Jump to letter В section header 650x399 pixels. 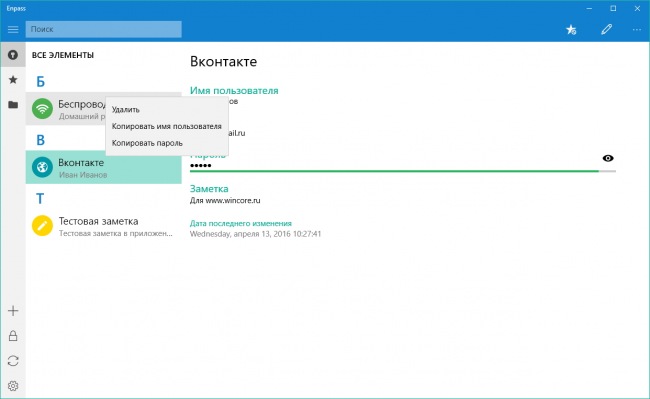pos(40,140)
